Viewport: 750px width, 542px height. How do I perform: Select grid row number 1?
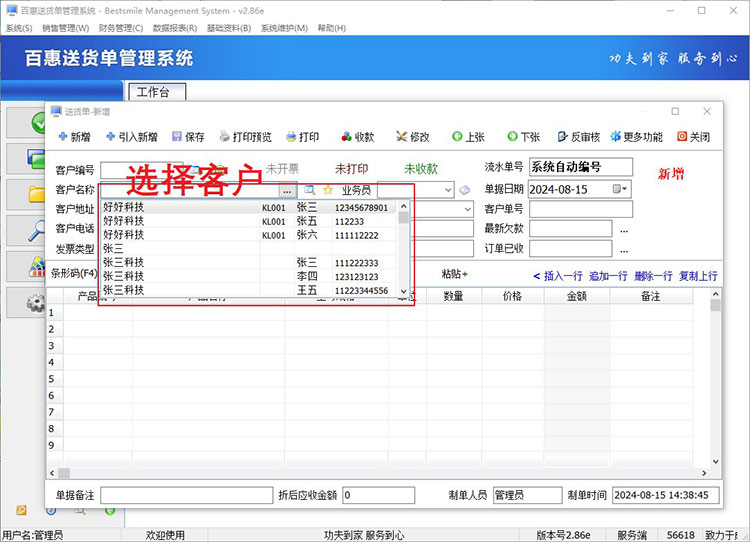pos(55,313)
